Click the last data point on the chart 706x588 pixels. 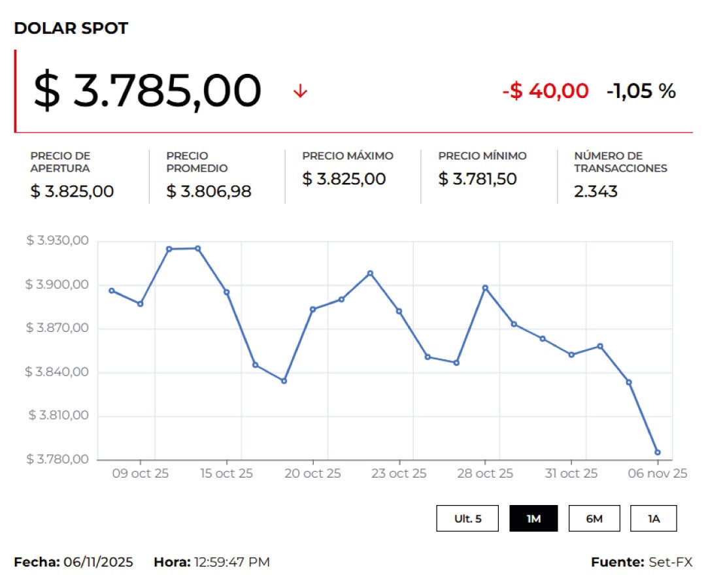click(658, 451)
